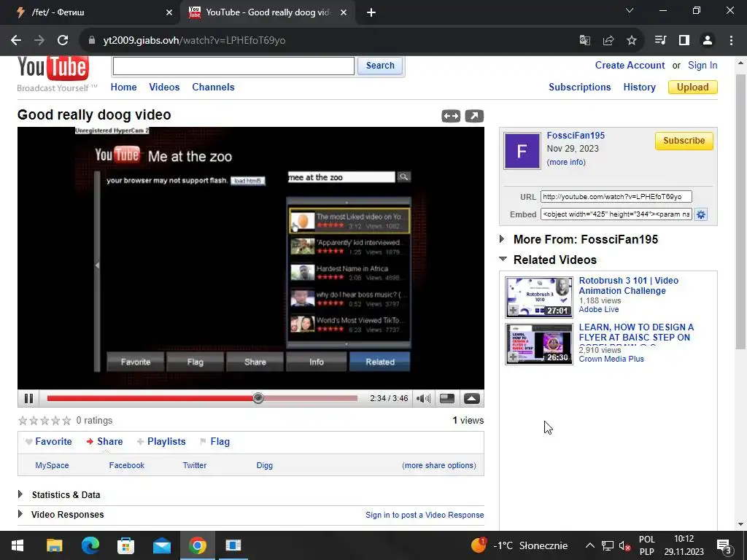747x560 pixels.
Task: Launch Microsoft Edge from the taskbar
Action: pos(90,545)
